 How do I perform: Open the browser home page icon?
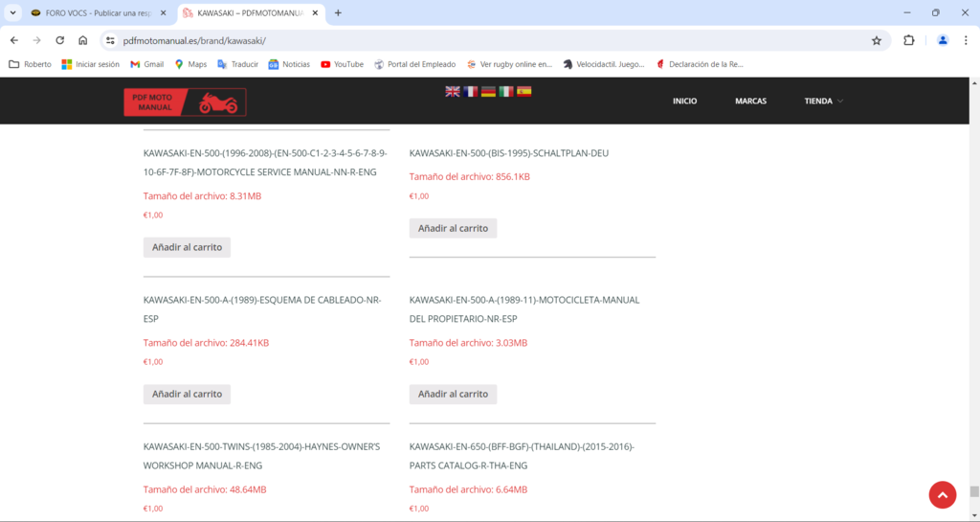[x=82, y=40]
